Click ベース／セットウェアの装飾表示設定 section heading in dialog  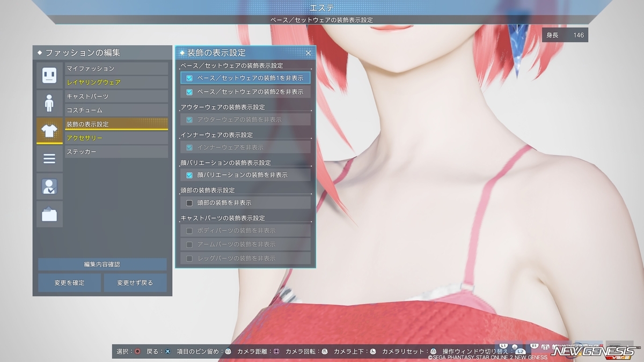pos(232,65)
